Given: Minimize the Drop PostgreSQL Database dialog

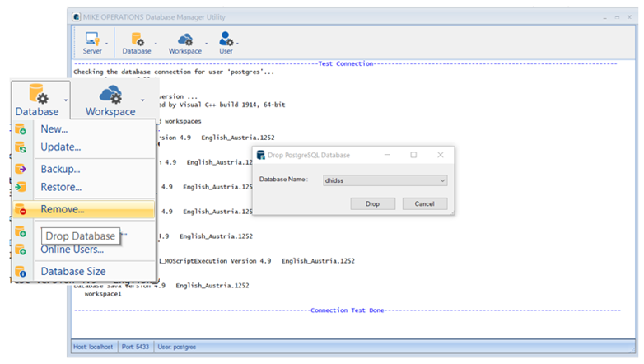Looking at the screenshot, I should [387, 155].
